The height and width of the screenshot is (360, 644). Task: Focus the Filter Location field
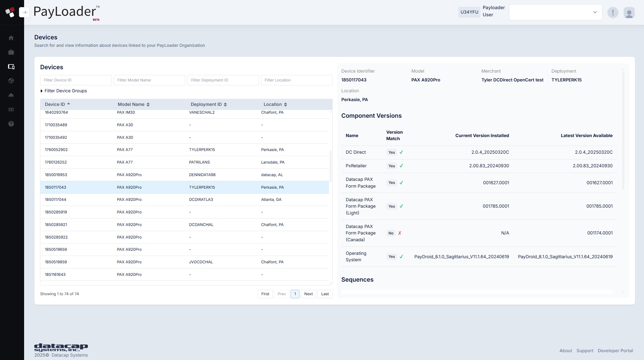click(297, 80)
